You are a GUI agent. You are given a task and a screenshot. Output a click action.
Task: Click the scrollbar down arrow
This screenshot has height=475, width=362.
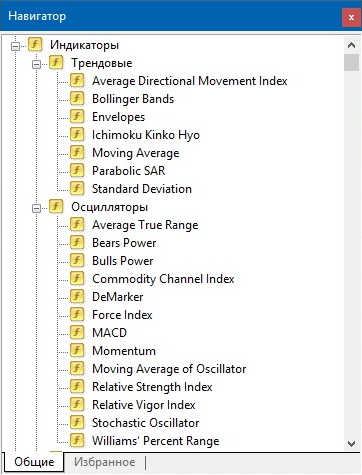(351, 443)
